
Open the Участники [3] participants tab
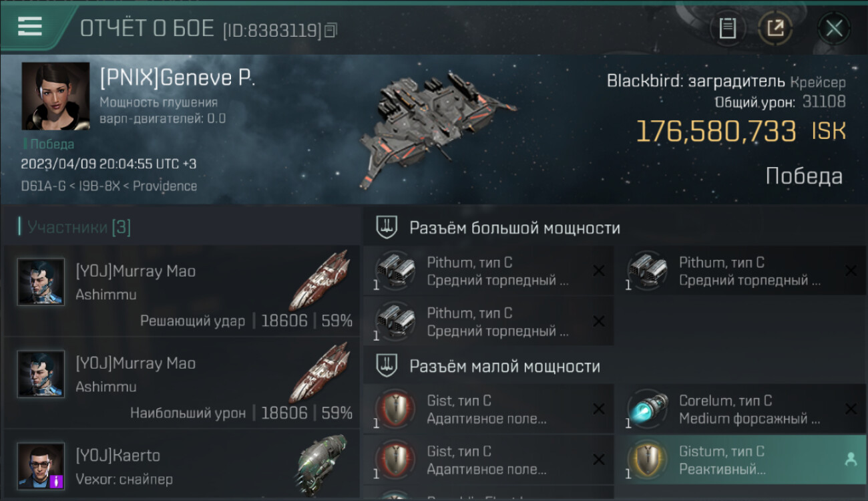75,227
